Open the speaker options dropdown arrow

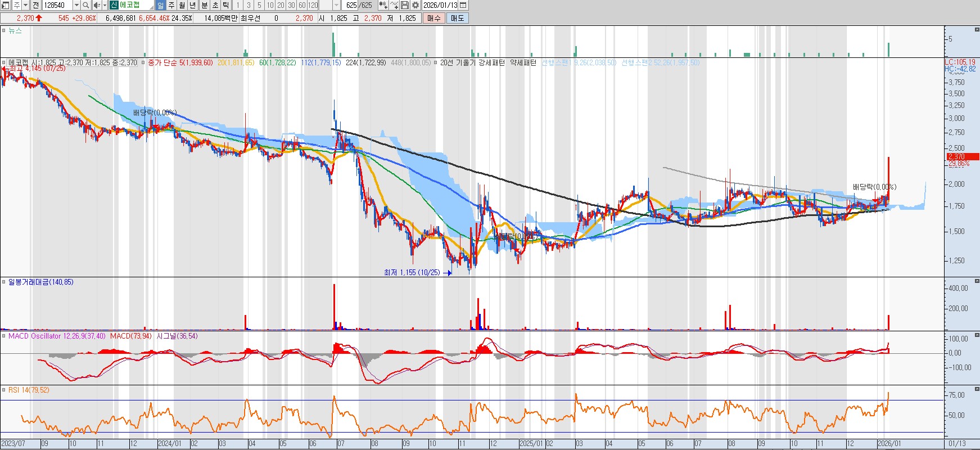coord(105,5)
